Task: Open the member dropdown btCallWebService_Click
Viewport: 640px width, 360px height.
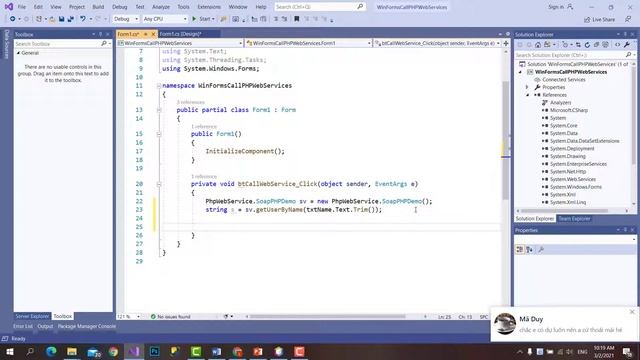Action: pos(437,43)
